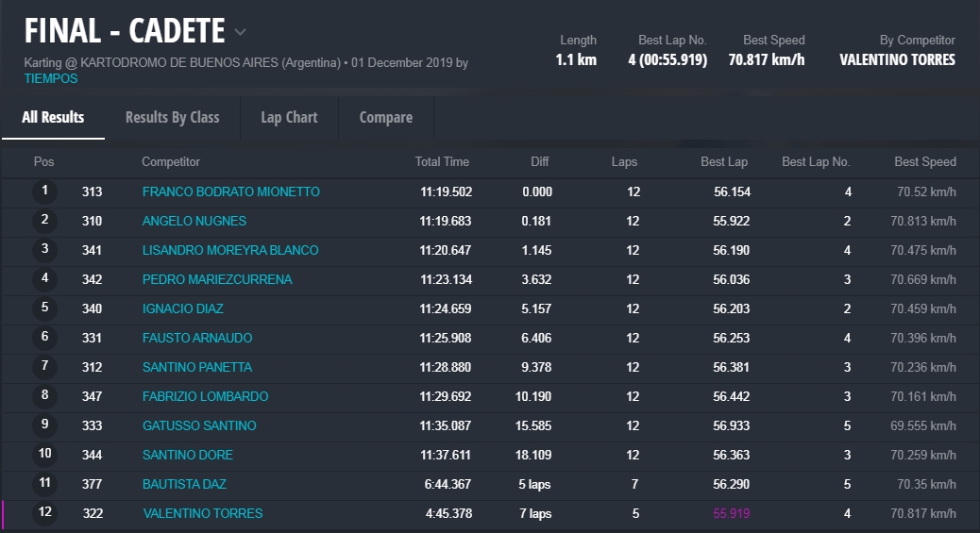Open competitor FRANCO BODRATO MIONETTO
Screen dimensions: 980x533
click(x=230, y=192)
